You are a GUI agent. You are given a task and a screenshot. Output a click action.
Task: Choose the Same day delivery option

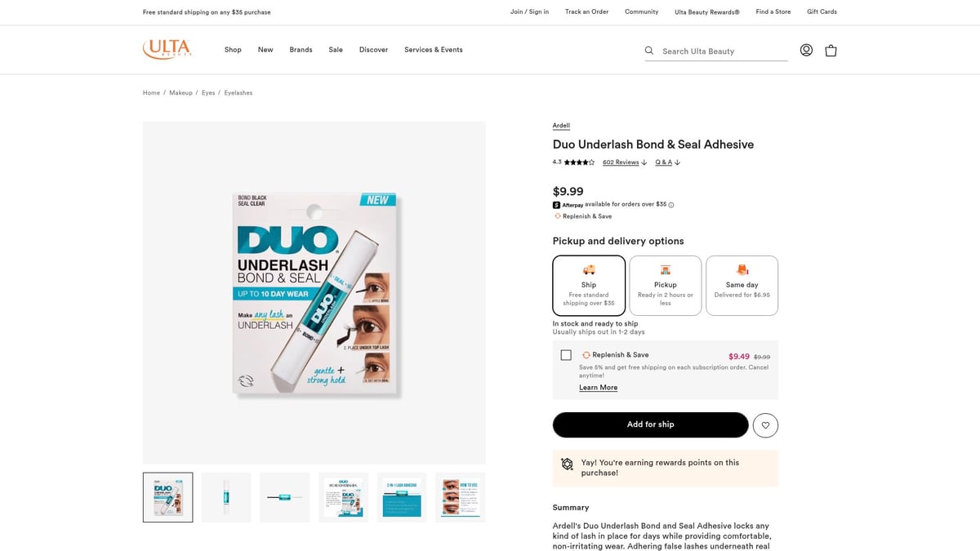(x=742, y=285)
